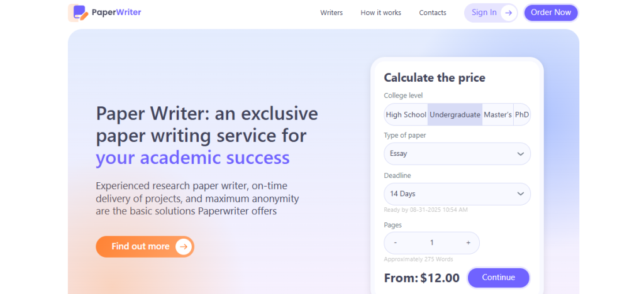Click the Sign In button
This screenshot has height=294, width=644.
(491, 13)
